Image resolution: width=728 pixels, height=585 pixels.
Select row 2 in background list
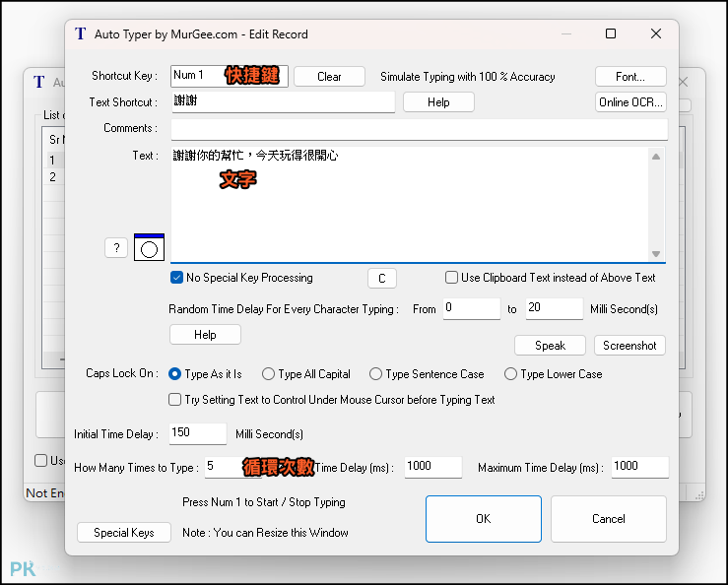55,177
